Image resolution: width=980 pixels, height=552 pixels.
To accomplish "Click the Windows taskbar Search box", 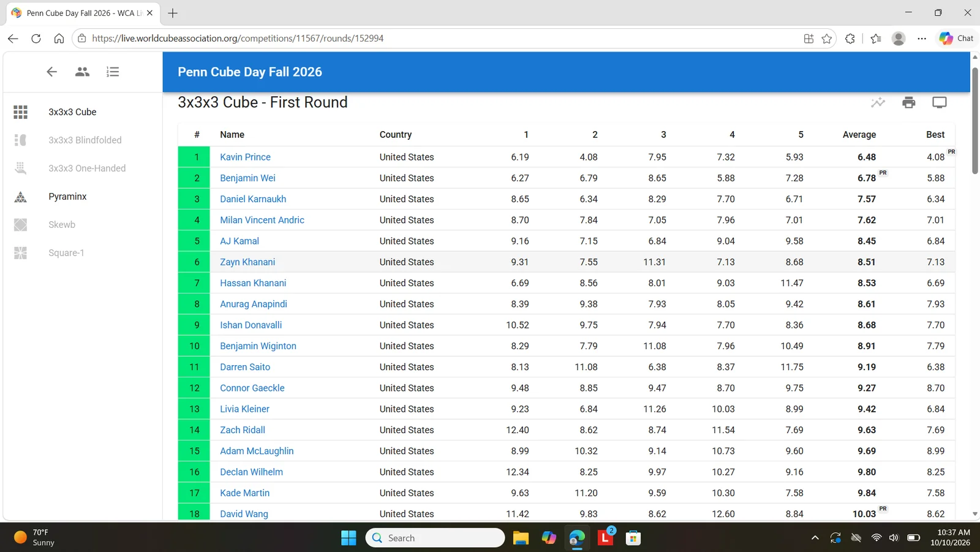I will pyautogui.click(x=435, y=538).
